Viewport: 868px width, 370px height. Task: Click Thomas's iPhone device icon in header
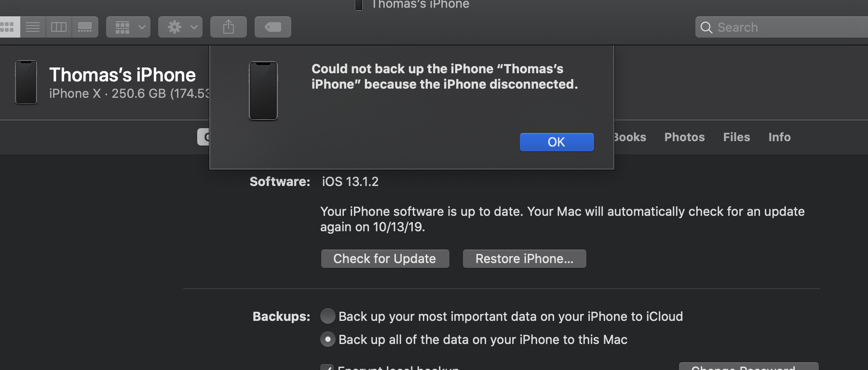[26, 82]
